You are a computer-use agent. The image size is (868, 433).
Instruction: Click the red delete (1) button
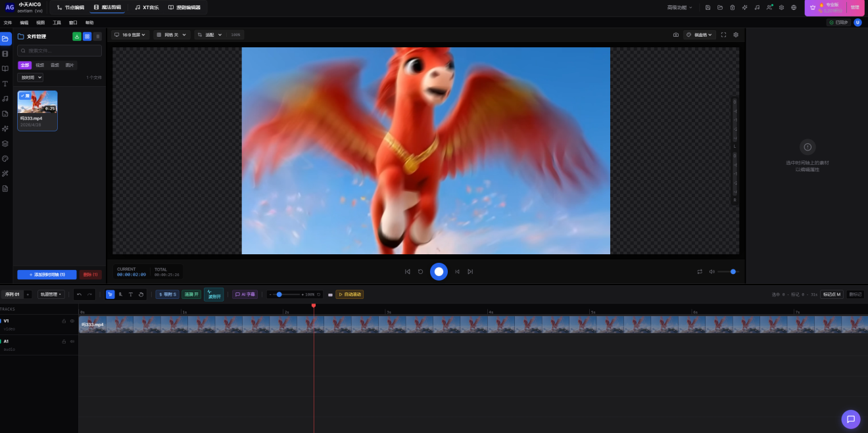tap(91, 275)
